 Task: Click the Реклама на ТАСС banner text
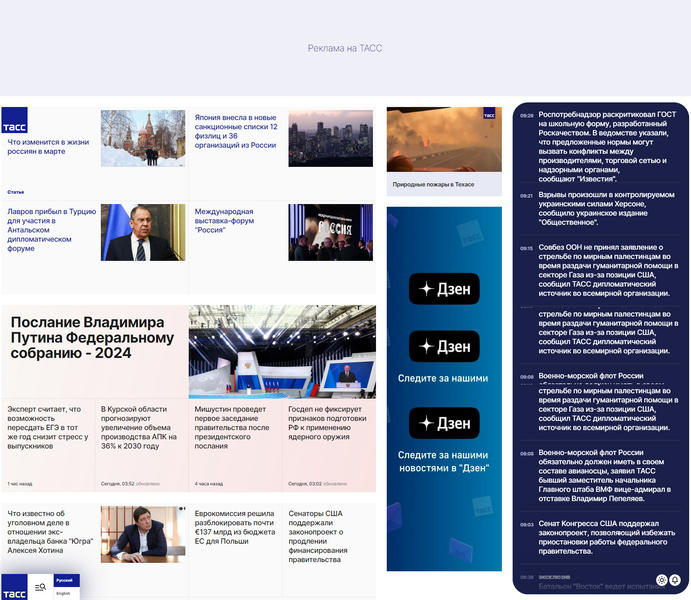click(345, 48)
